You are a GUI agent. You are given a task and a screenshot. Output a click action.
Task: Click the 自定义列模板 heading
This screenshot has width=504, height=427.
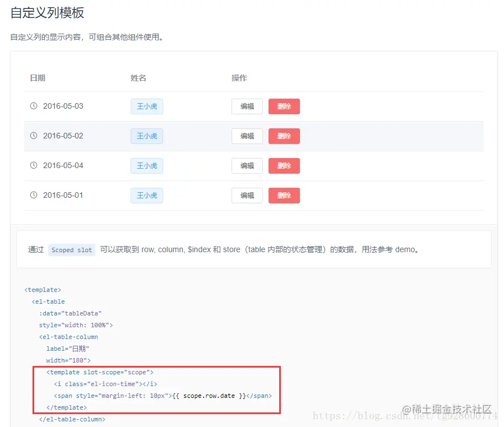click(47, 13)
